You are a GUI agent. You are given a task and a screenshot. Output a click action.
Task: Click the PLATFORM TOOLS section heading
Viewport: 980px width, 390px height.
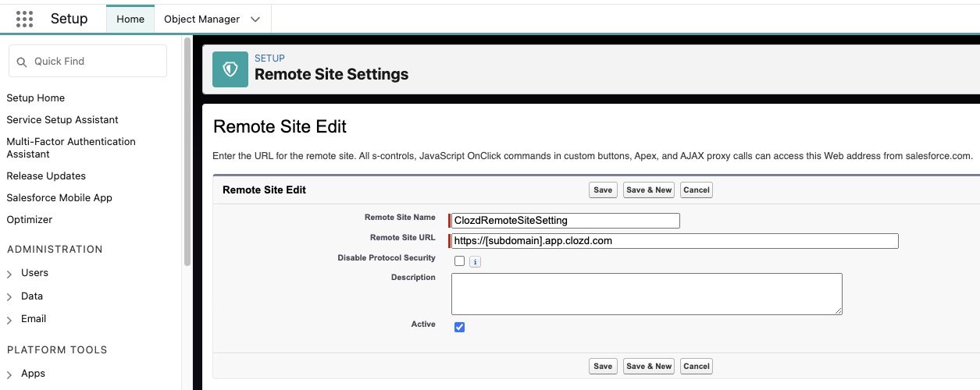click(57, 350)
